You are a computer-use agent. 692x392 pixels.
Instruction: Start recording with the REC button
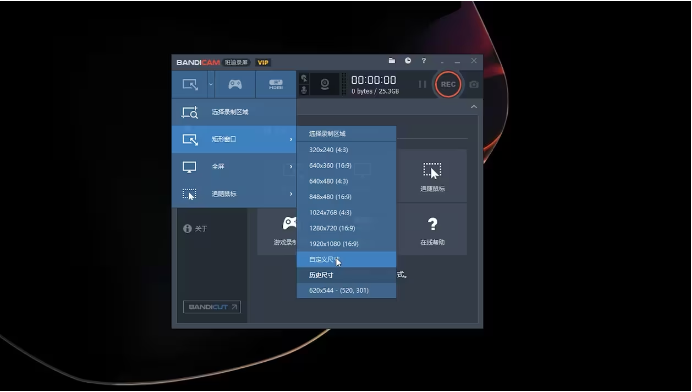tap(448, 84)
